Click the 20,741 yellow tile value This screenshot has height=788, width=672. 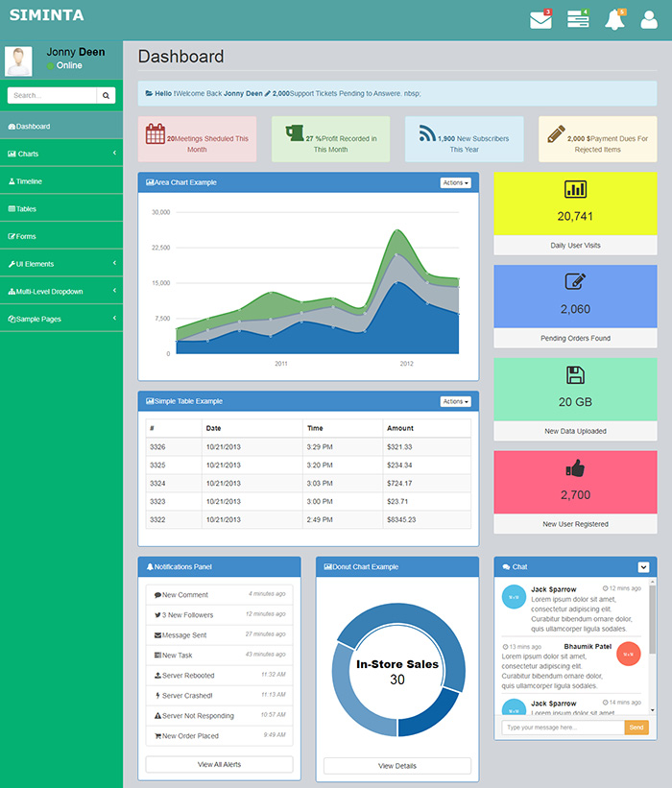click(x=575, y=217)
